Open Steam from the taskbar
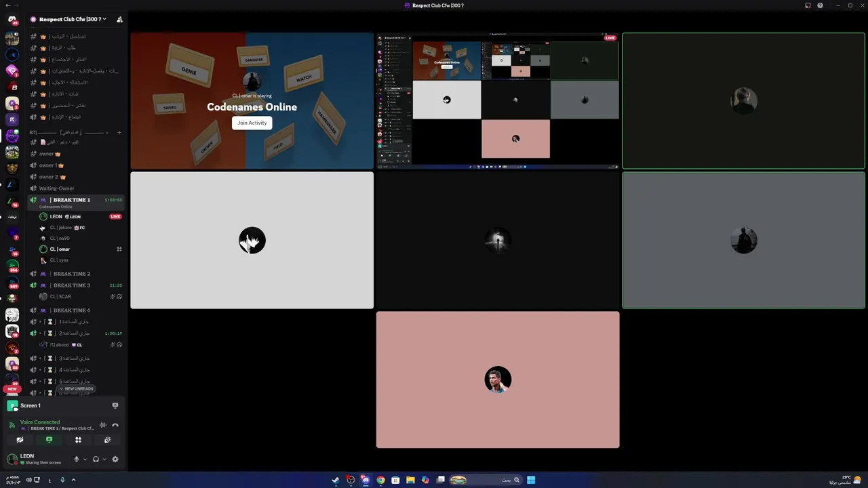 click(x=336, y=480)
